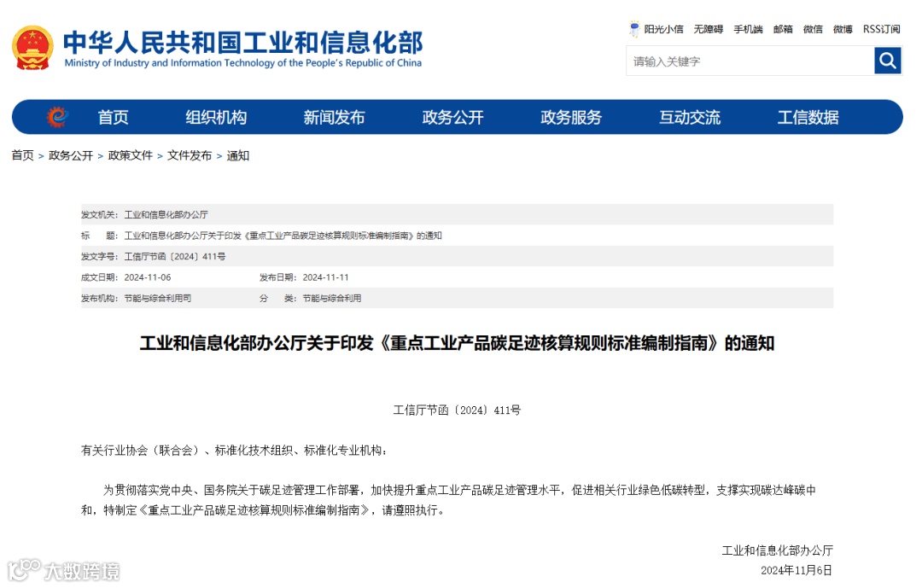Screen dimensions: 922x588
Task: Click the 发布机构 节能与综合利用司 value
Action: [158, 298]
